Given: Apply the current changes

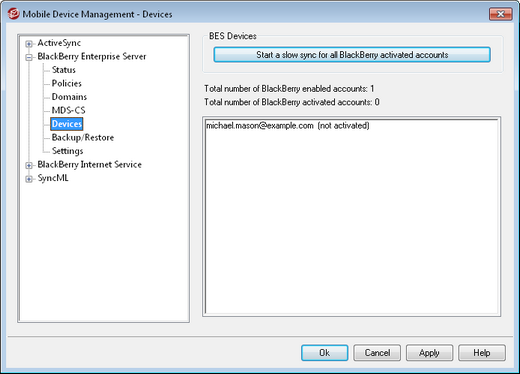Looking at the screenshot, I should (429, 353).
